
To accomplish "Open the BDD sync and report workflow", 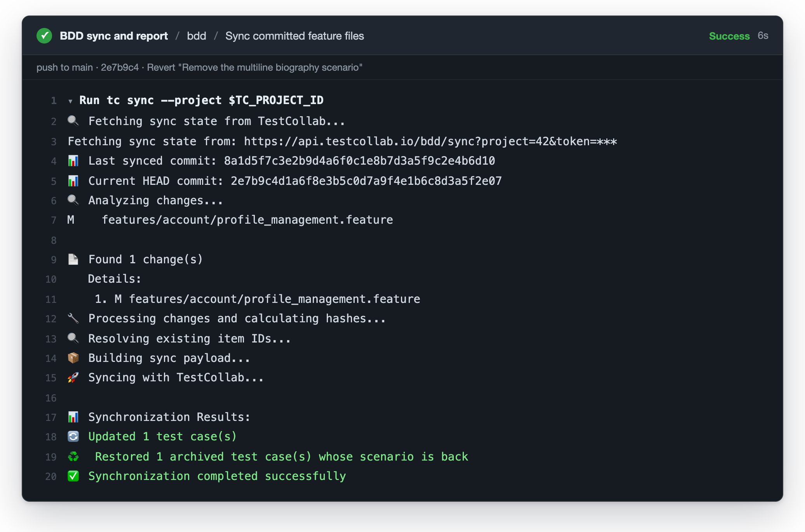I will pyautogui.click(x=114, y=36).
